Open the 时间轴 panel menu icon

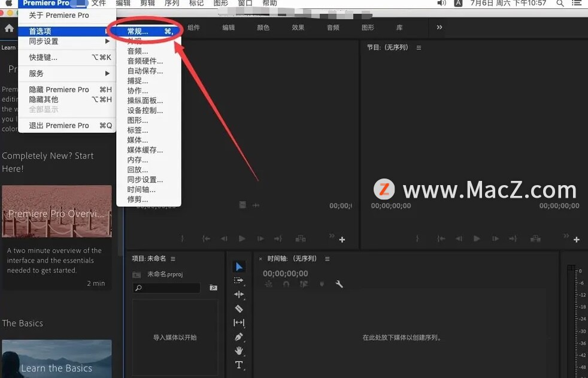pos(328,259)
